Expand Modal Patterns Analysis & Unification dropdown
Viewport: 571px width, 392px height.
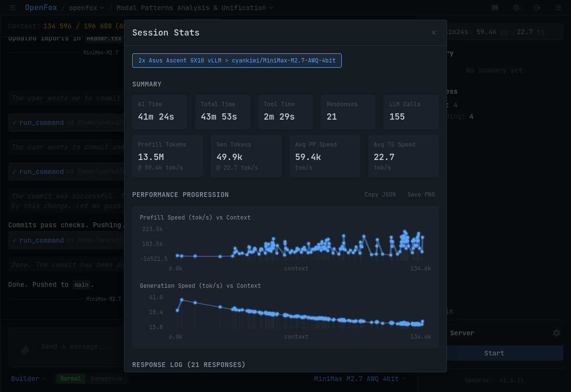point(195,8)
